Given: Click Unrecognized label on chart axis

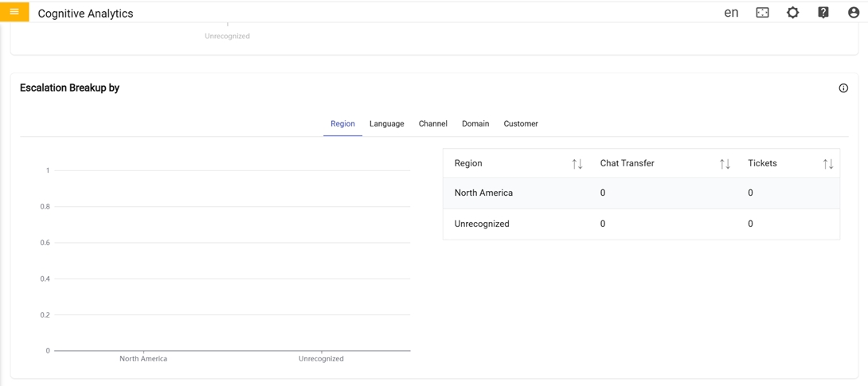Looking at the screenshot, I should (321, 359).
